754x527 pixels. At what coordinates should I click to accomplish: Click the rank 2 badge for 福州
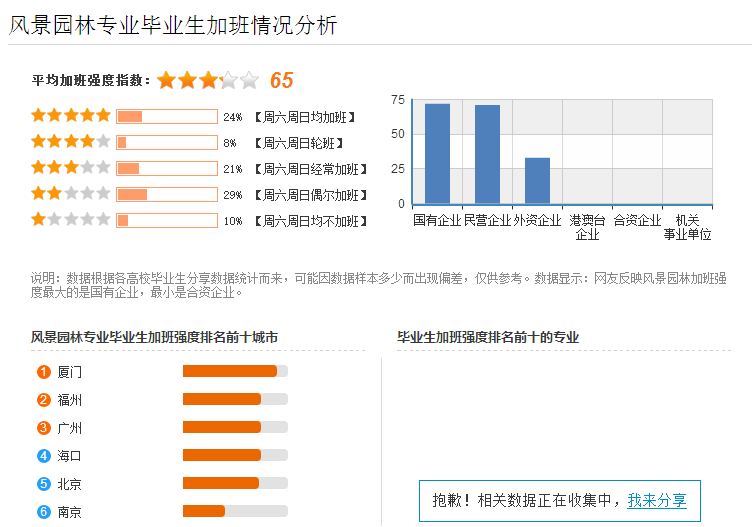(44, 400)
